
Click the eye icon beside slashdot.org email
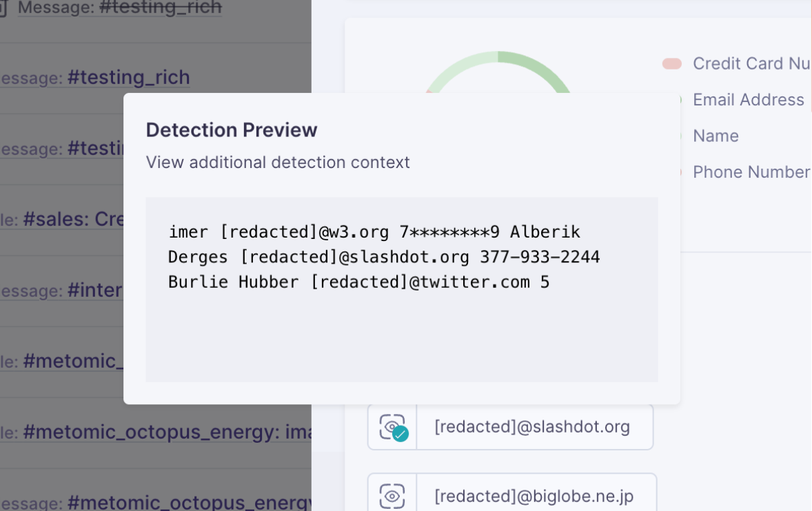(x=392, y=427)
